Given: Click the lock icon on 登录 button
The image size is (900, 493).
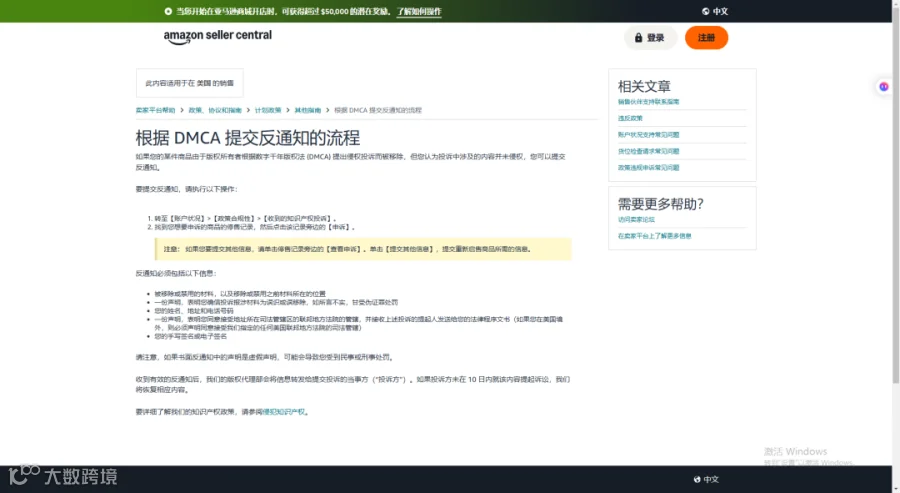Looking at the screenshot, I should 638,38.
